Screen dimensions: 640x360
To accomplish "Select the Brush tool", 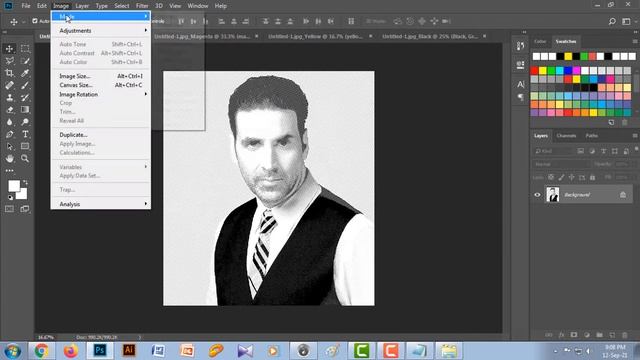I will 25,85.
